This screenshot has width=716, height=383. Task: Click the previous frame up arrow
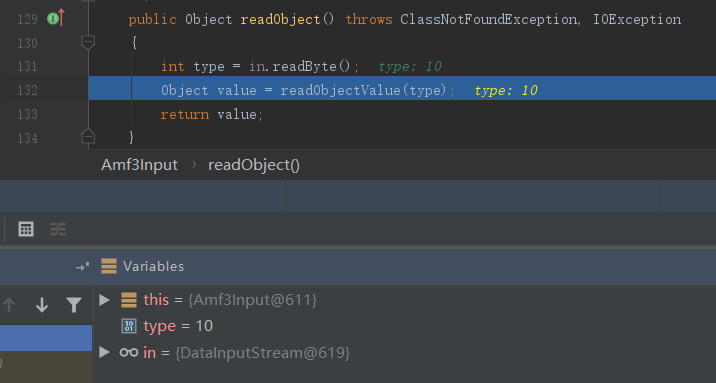pyautogui.click(x=9, y=304)
